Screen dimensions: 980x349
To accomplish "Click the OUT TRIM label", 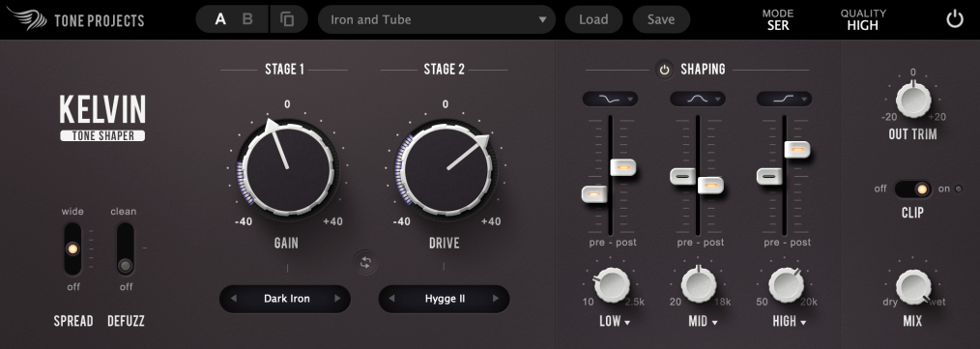I will (912, 134).
